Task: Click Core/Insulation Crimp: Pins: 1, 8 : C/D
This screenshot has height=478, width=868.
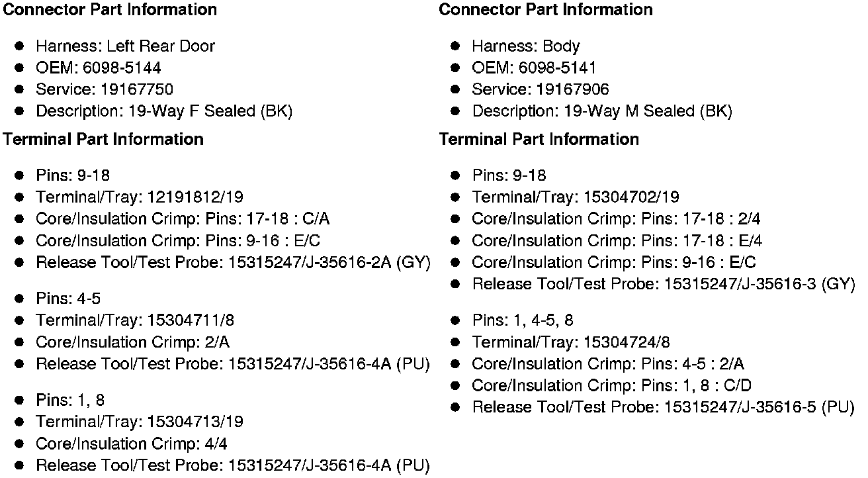Action: point(611,386)
